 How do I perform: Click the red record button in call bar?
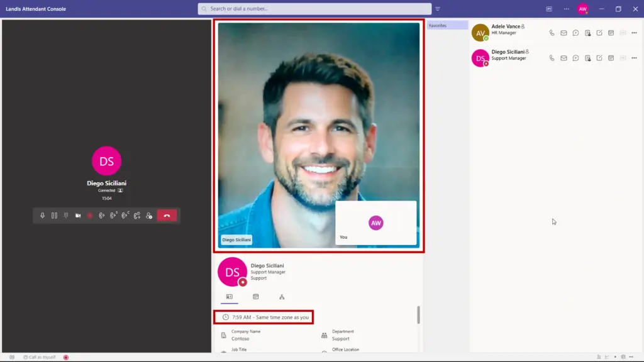point(90,216)
